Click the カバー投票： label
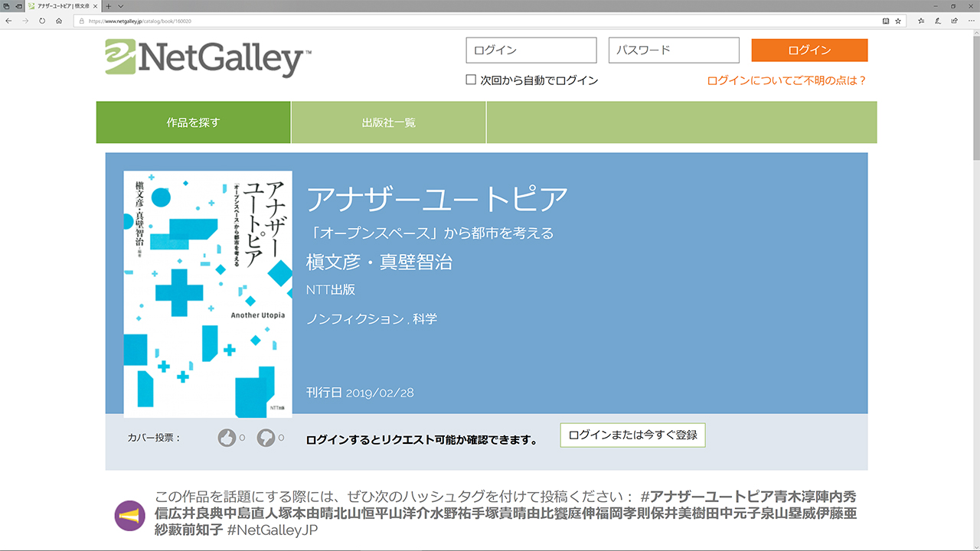 (x=154, y=438)
